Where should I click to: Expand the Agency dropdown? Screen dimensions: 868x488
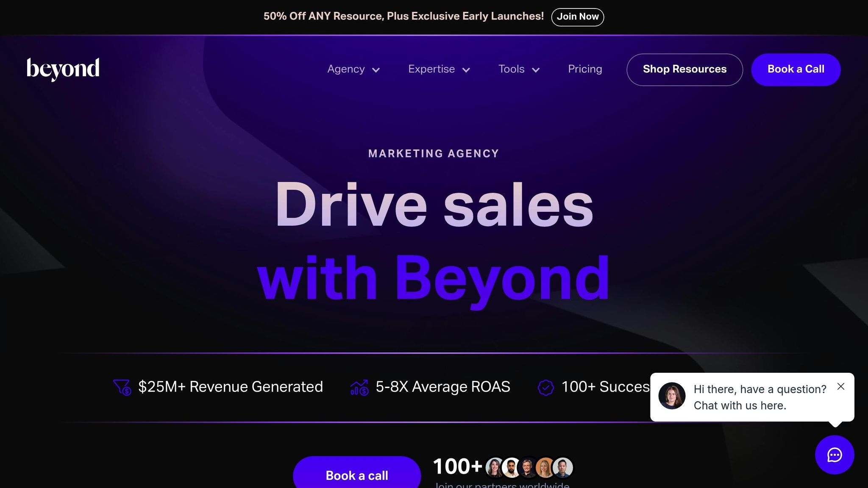pos(353,69)
